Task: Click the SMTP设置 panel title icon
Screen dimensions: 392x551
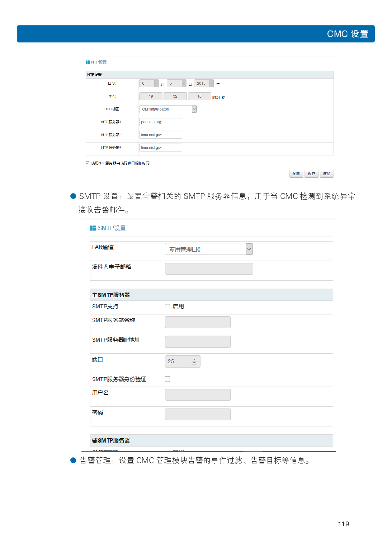Action: [x=93, y=228]
